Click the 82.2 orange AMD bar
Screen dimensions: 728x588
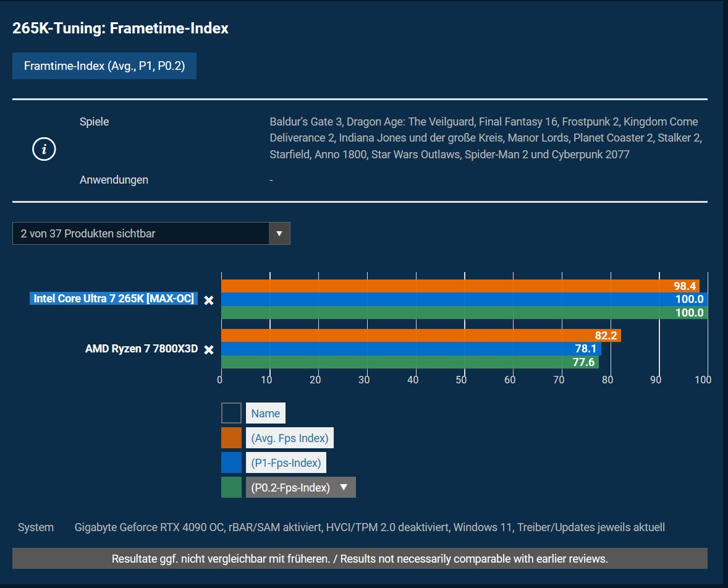click(x=421, y=335)
